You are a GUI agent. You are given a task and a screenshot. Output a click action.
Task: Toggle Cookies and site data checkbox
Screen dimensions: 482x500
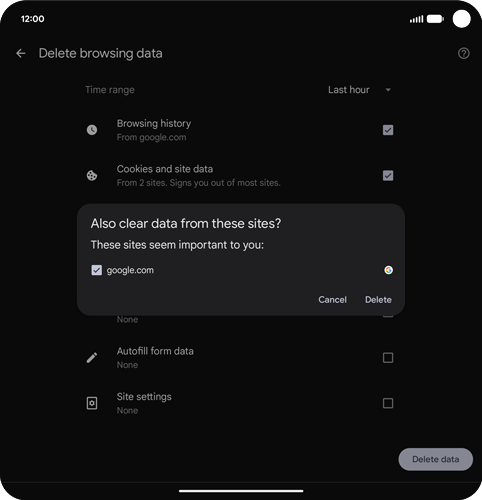click(x=388, y=175)
